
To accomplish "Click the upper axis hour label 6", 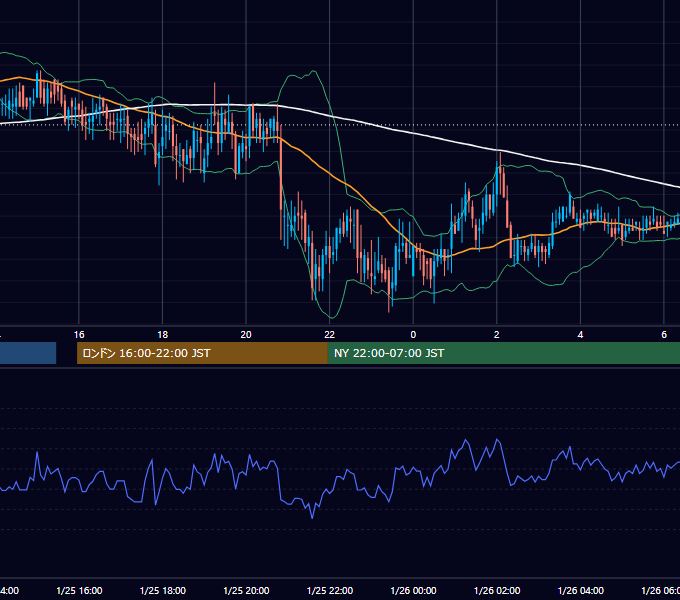I will (x=664, y=334).
